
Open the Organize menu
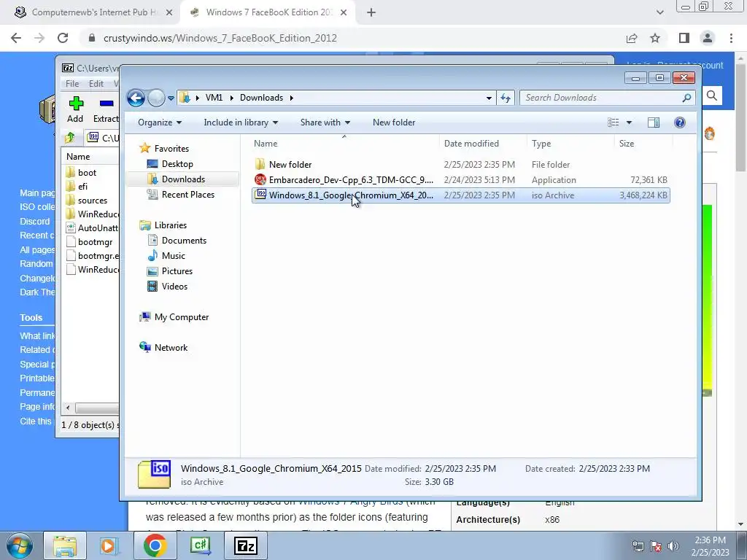[160, 122]
